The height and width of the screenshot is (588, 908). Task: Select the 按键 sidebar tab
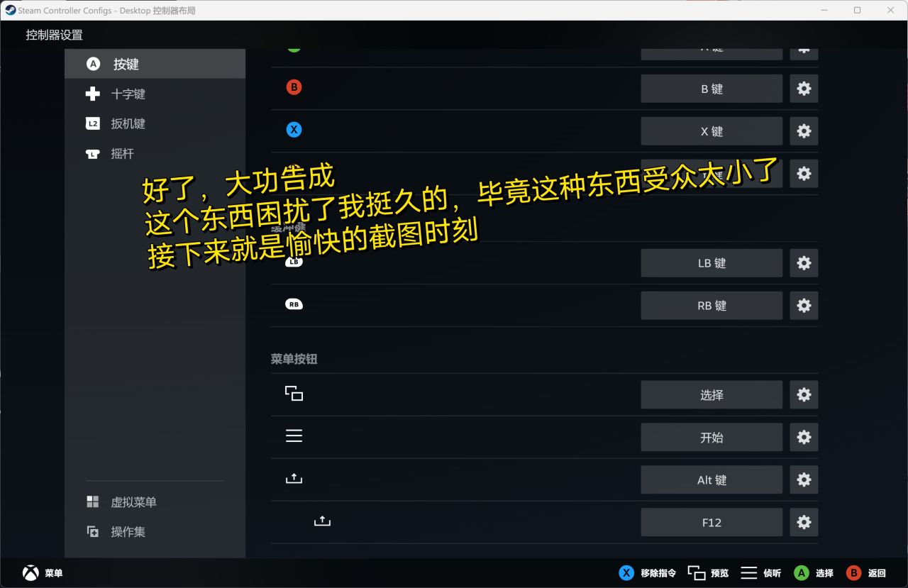click(x=126, y=64)
